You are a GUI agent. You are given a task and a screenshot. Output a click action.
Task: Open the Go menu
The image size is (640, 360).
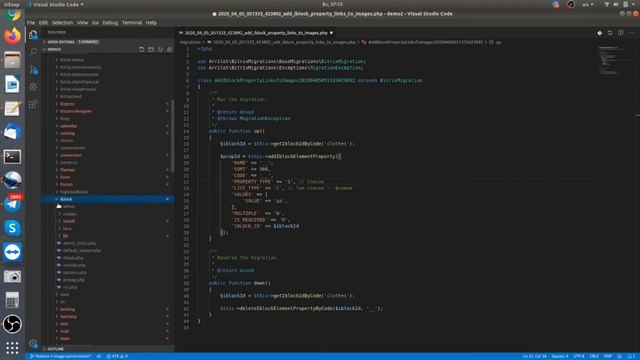click(x=95, y=23)
